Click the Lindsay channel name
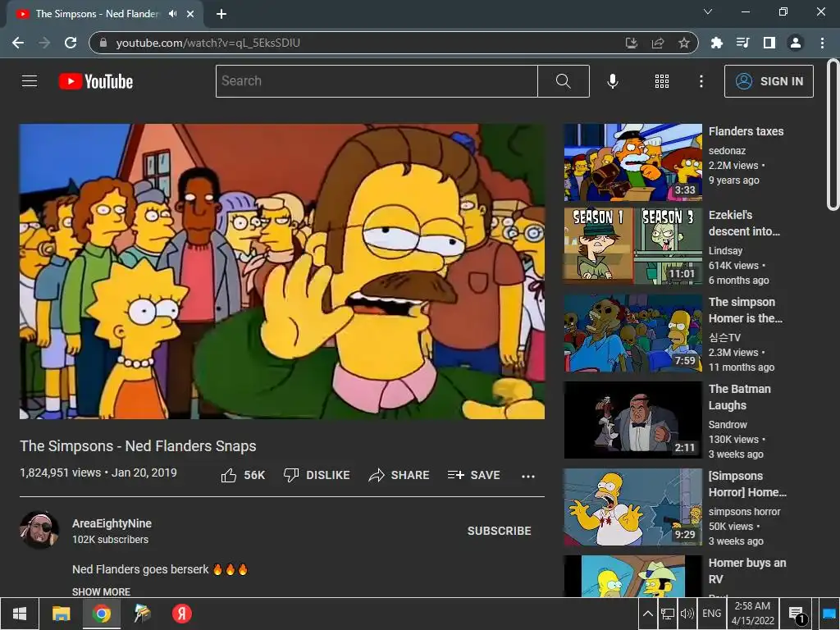This screenshot has width=840, height=630. pos(725,250)
